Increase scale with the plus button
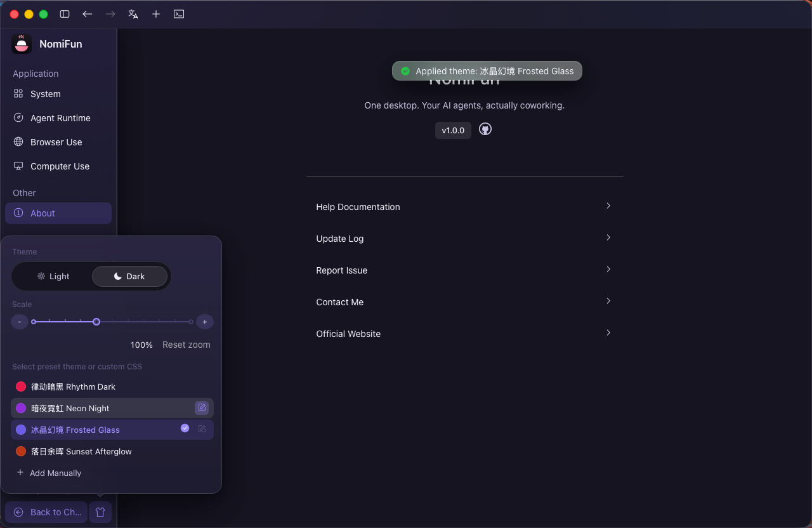 pyautogui.click(x=204, y=322)
